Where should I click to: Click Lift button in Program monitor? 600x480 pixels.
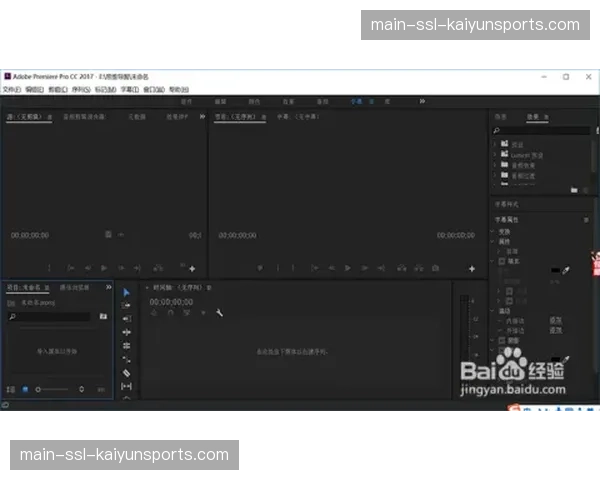(402, 268)
